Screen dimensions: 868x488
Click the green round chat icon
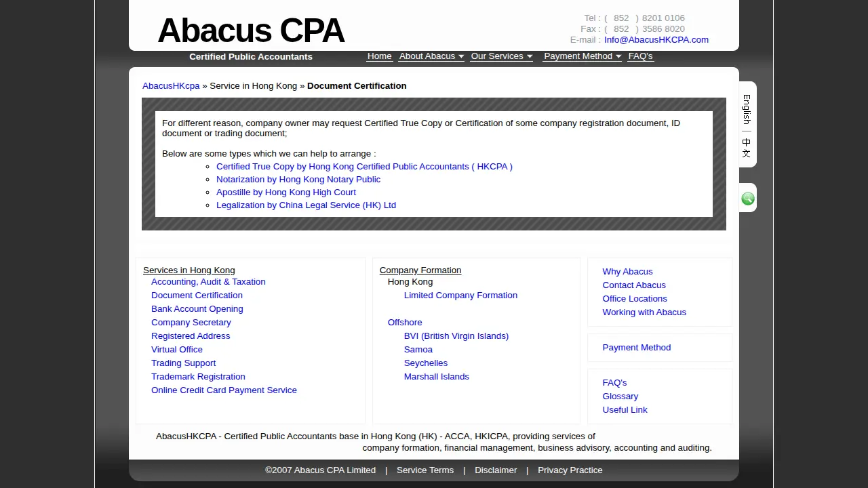point(748,199)
